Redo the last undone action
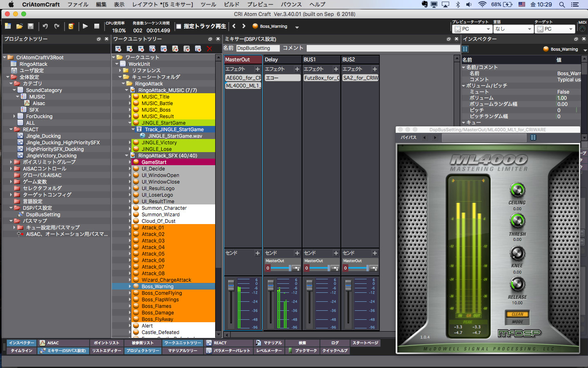Viewport: 588px width, 368px height. point(57,26)
